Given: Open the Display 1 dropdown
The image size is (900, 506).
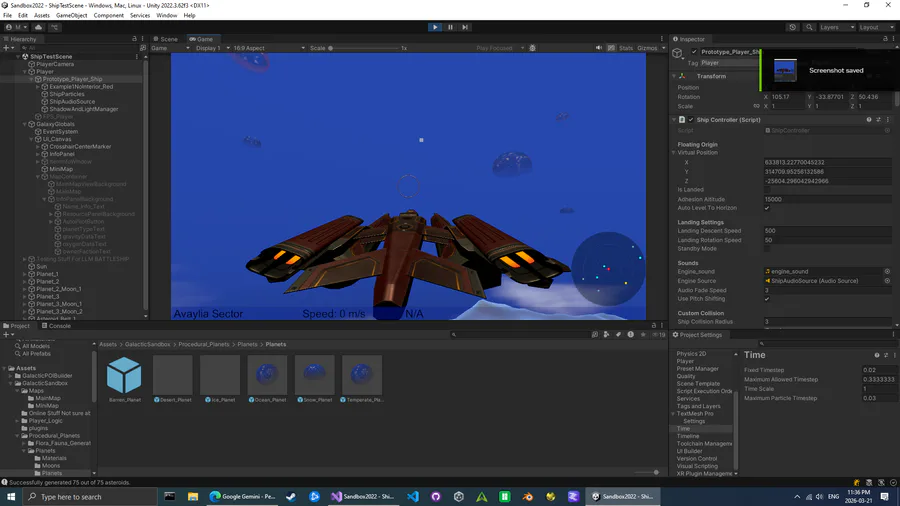Looking at the screenshot, I should point(212,48).
